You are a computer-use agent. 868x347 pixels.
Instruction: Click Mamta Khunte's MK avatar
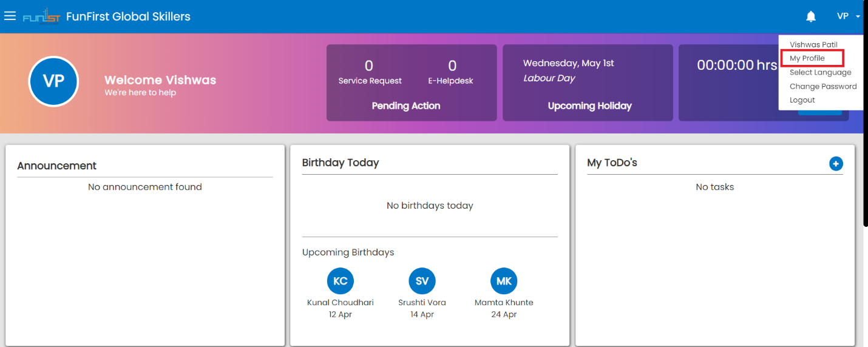[x=504, y=281]
